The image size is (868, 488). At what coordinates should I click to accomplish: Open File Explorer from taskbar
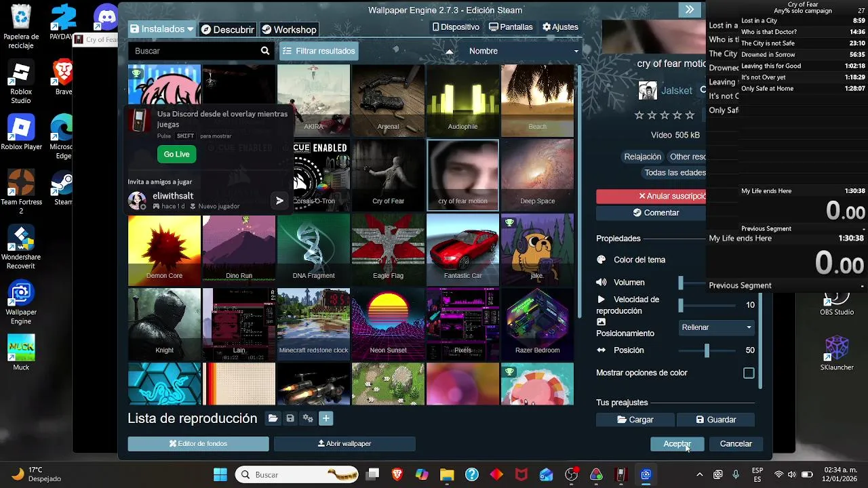446,474
